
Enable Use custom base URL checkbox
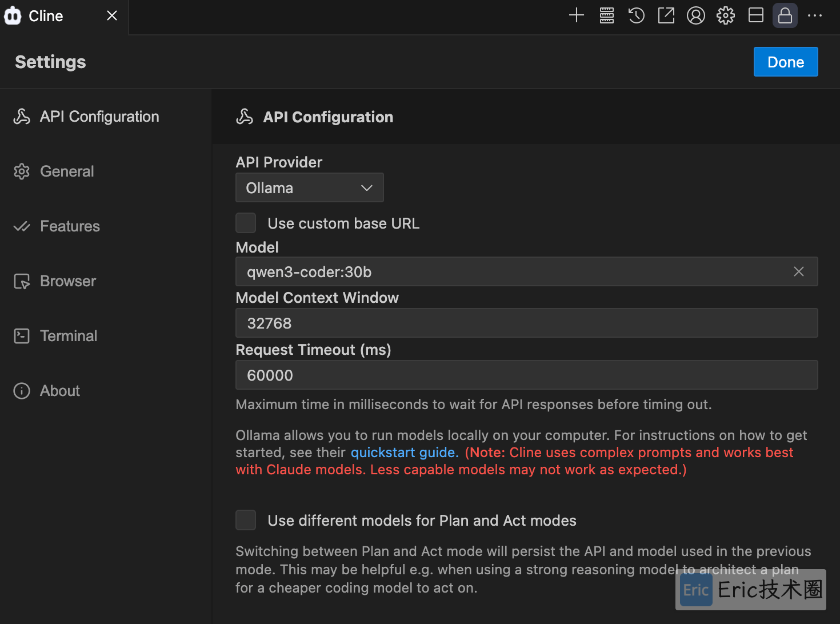(x=246, y=223)
